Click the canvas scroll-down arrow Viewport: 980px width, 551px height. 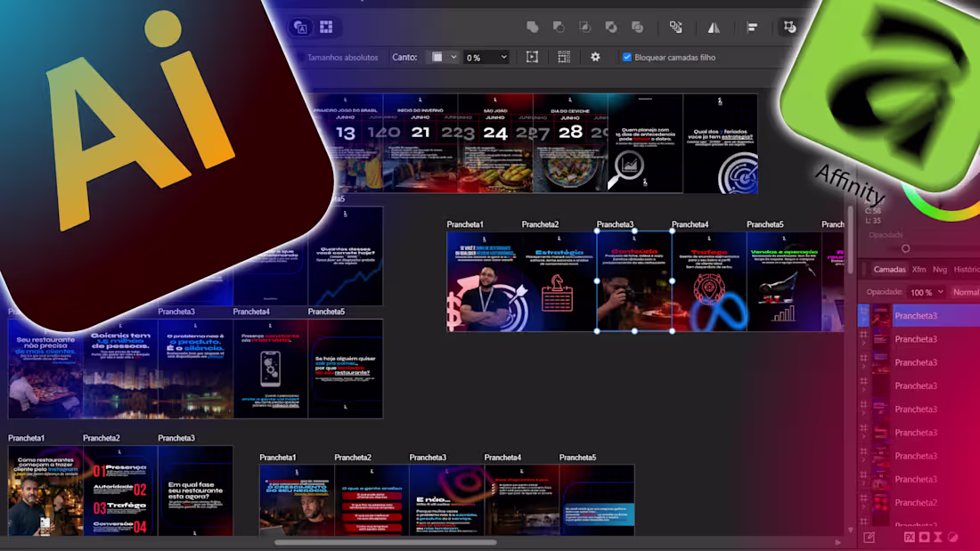pyautogui.click(x=851, y=530)
